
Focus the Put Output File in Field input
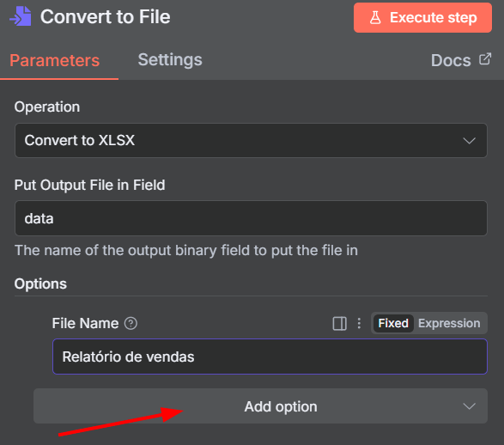(x=251, y=218)
